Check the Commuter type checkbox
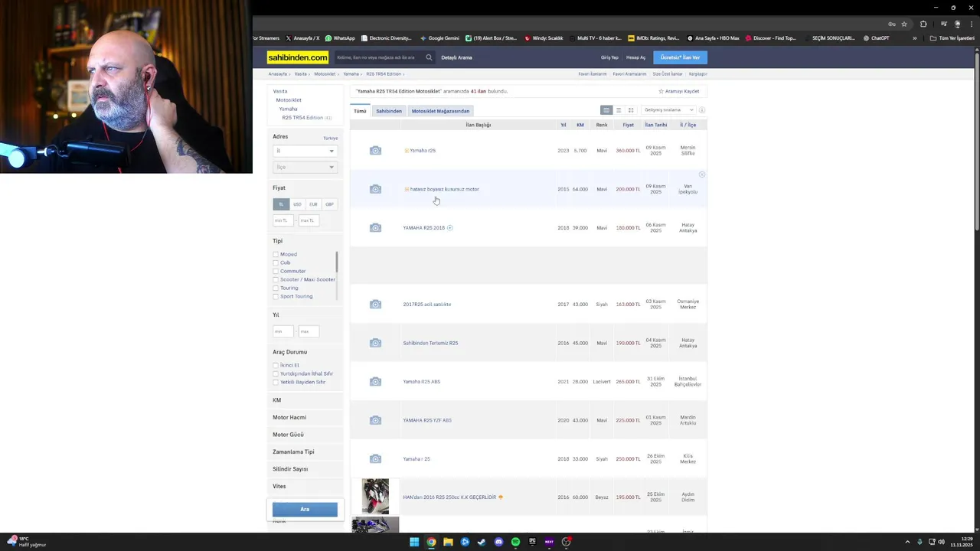This screenshot has height=551, width=980. [276, 271]
